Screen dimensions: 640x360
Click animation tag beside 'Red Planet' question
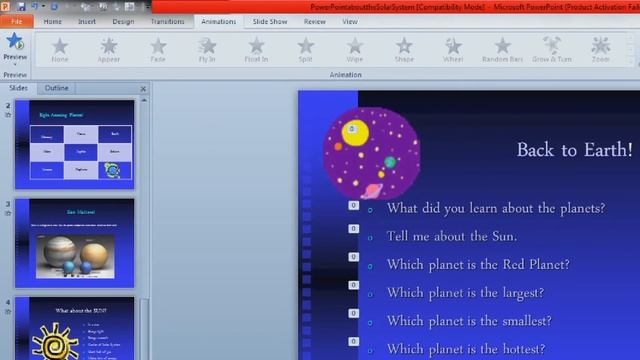coord(353,257)
